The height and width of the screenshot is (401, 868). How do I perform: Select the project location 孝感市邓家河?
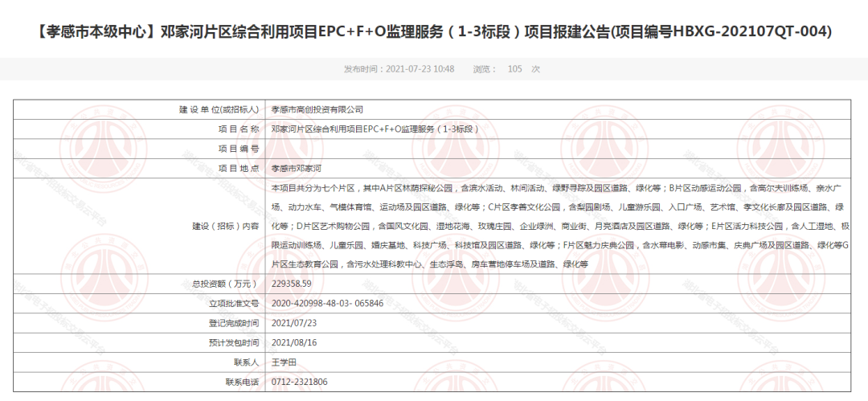tap(296, 168)
